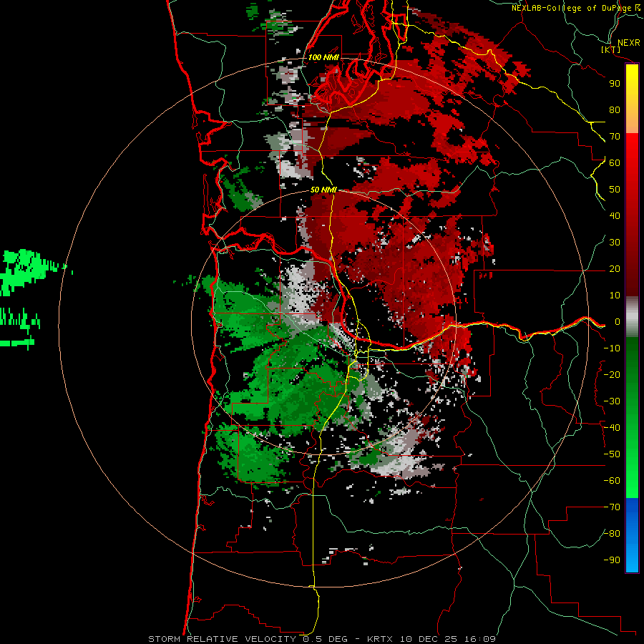Pick the gray zero-velocity segment of the color bar

pos(632,316)
